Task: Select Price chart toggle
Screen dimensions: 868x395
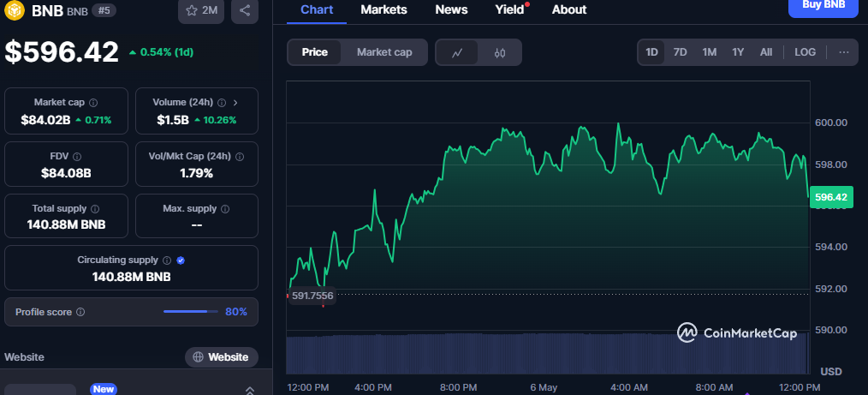Action: tap(314, 52)
